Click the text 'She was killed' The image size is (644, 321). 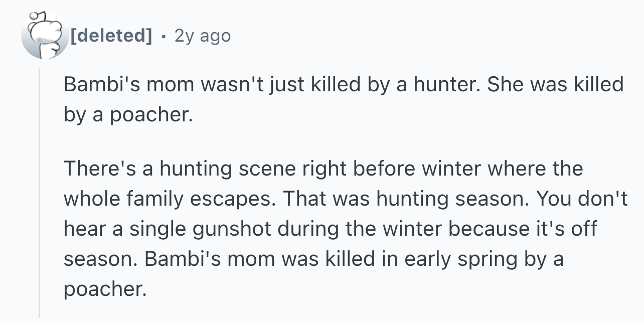click(555, 85)
